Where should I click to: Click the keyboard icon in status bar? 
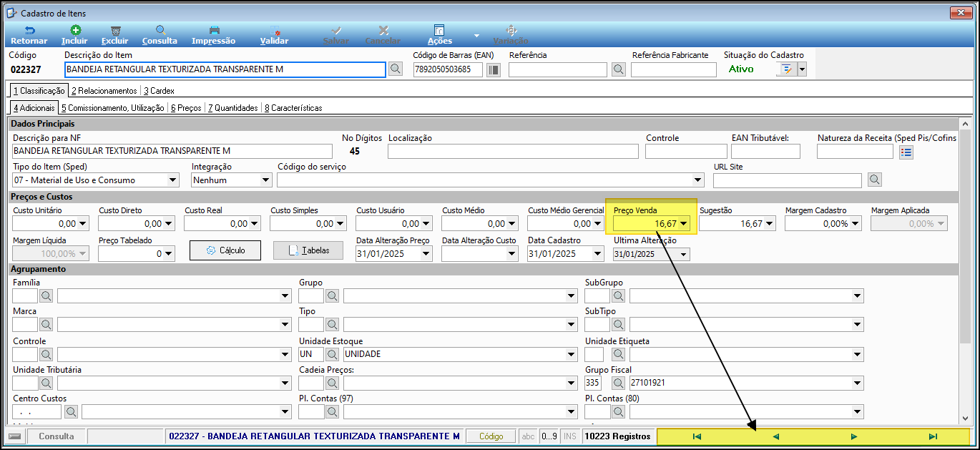15,436
